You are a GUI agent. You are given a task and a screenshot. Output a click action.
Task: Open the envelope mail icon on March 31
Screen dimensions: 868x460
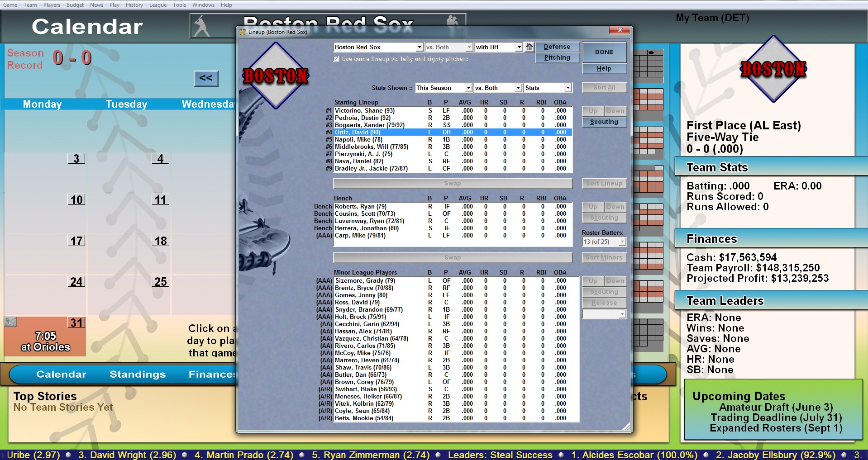point(10,322)
